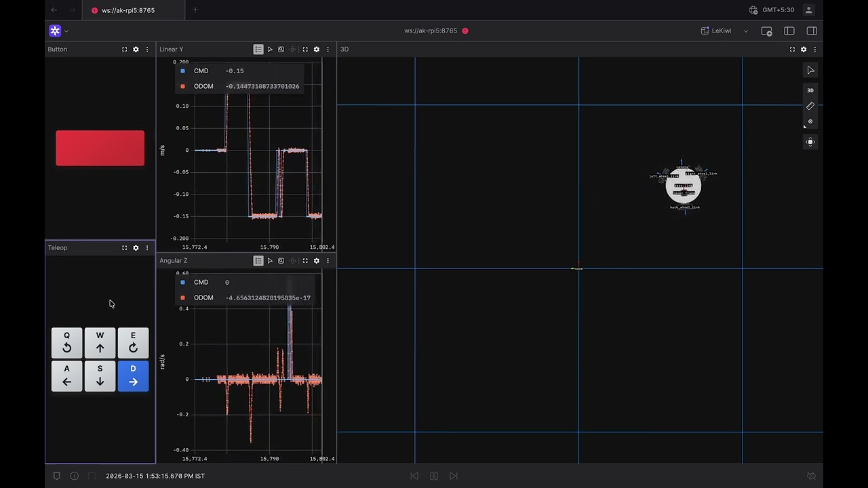The width and height of the screenshot is (868, 488).
Task: Seek backward in playback bar
Action: 414,476
